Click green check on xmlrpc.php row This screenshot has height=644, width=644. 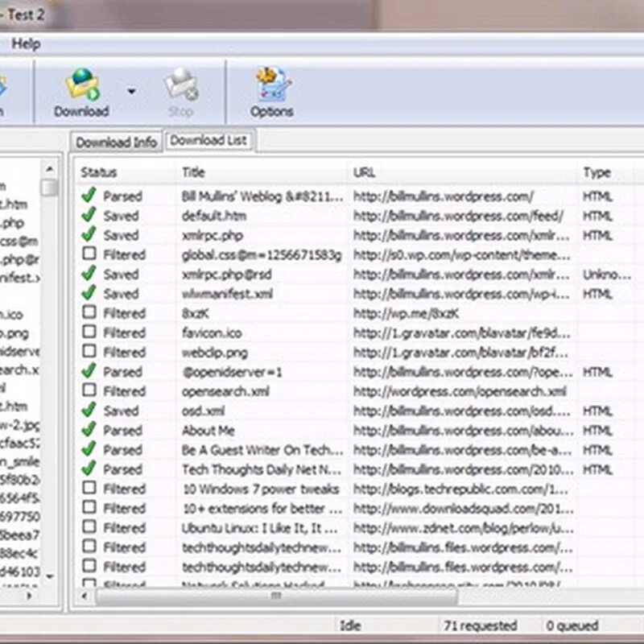click(x=89, y=234)
